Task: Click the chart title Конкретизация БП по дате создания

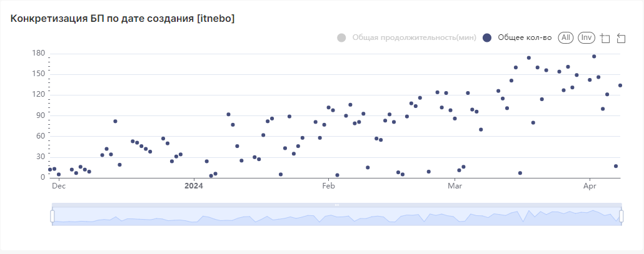Action: 123,19
